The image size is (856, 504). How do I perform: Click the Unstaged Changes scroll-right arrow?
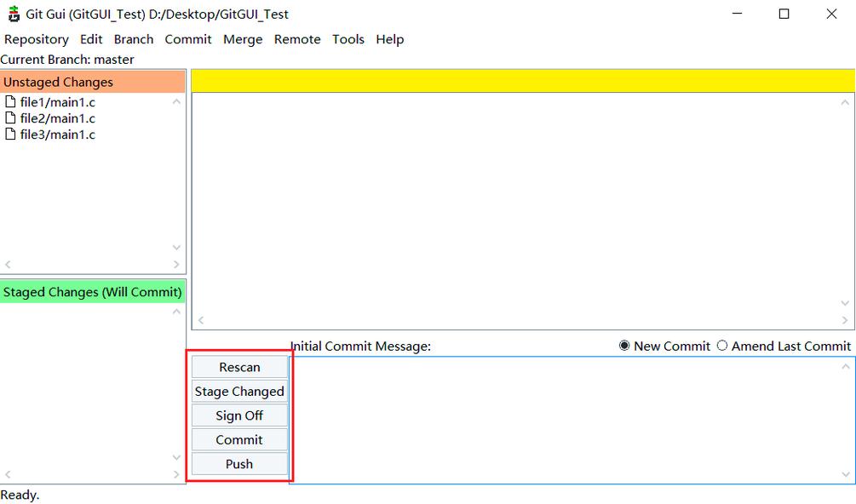pyautogui.click(x=176, y=265)
